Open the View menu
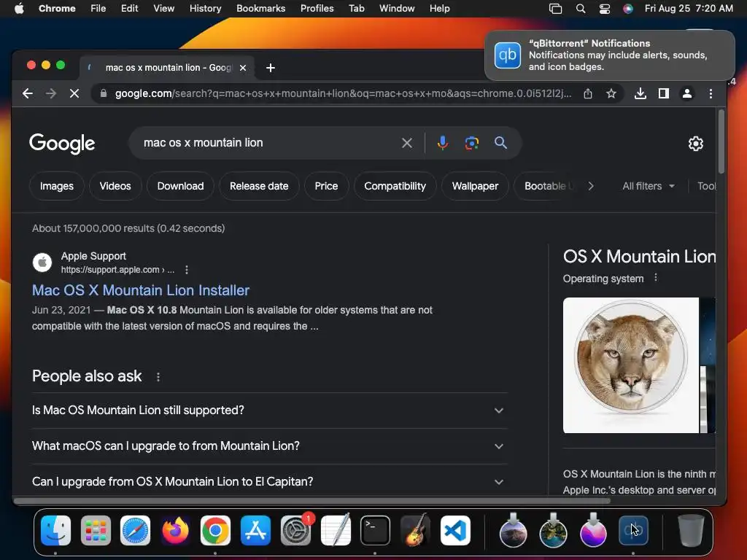747x560 pixels. pos(163,9)
